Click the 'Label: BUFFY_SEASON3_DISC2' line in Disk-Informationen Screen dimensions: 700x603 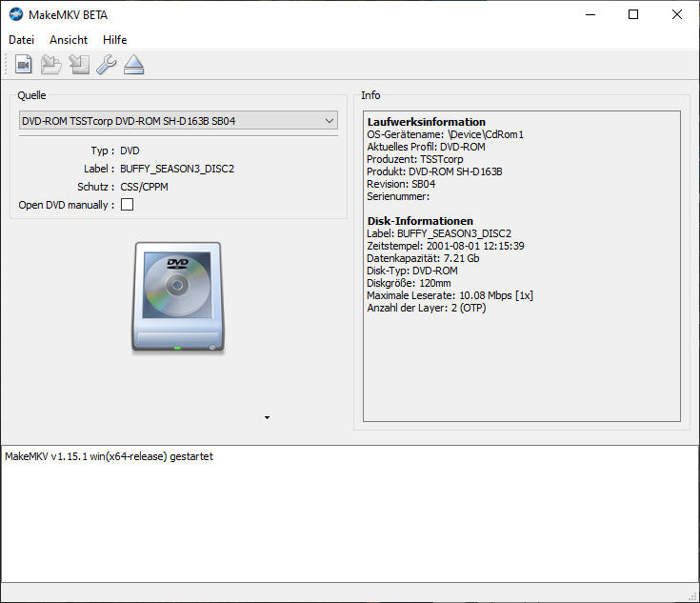point(439,233)
